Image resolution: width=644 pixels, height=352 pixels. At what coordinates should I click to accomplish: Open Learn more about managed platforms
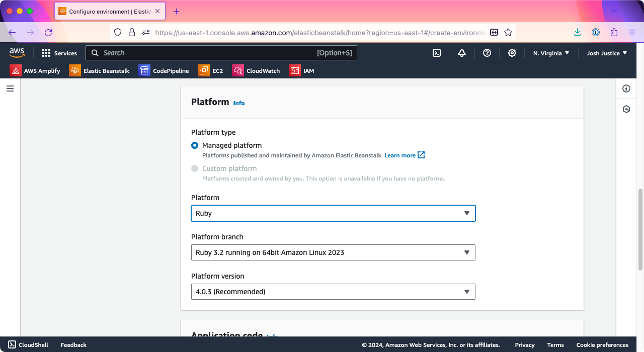tap(405, 155)
